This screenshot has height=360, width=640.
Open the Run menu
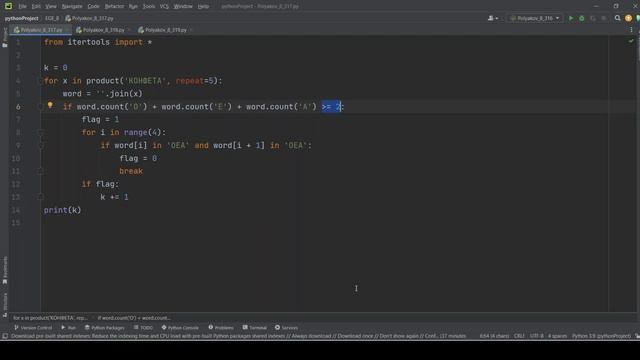click(133, 7)
